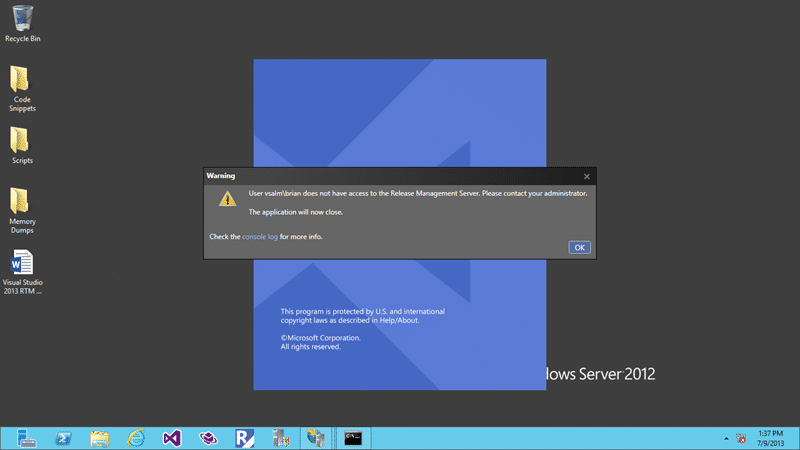This screenshot has width=800, height=450.
Task: Click OK in the Warning dialog
Action: click(x=579, y=247)
